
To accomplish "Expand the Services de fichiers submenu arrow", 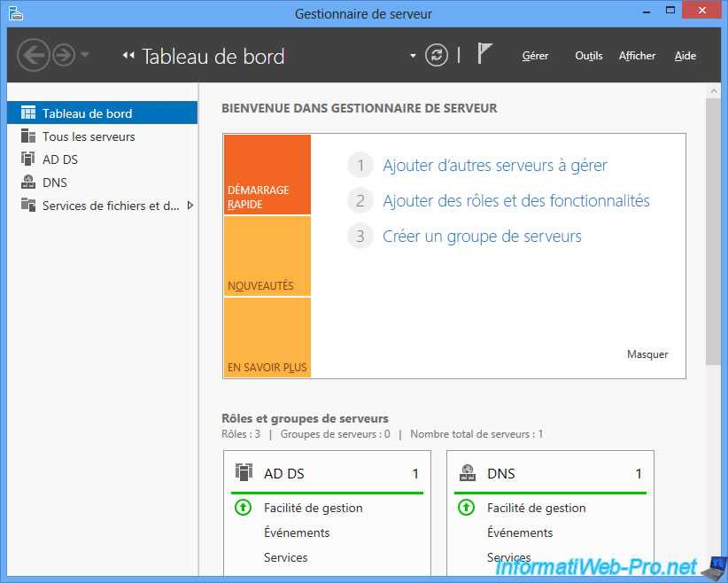I will click(x=190, y=206).
